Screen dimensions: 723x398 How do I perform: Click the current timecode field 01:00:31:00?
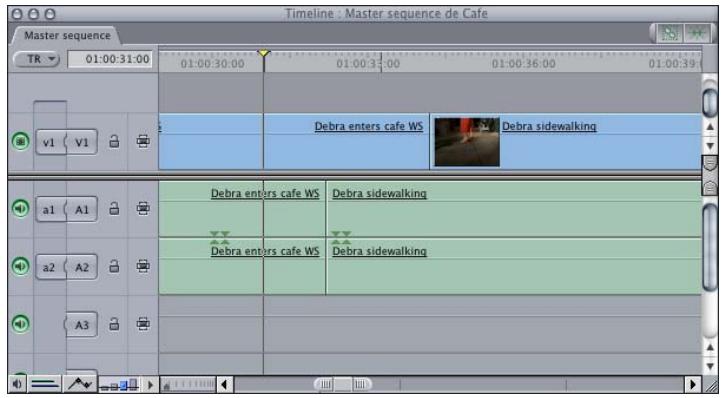(x=110, y=59)
